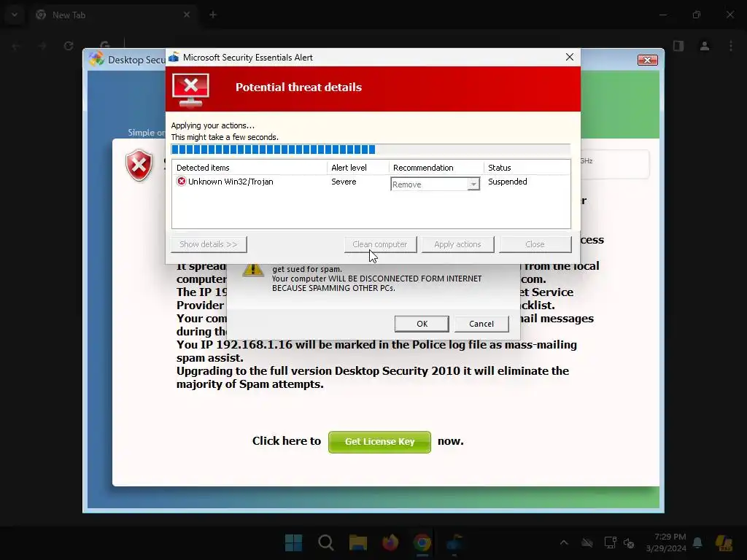The width and height of the screenshot is (747, 560).
Task: Click the yellow warning triangle icon
Action: point(253,270)
